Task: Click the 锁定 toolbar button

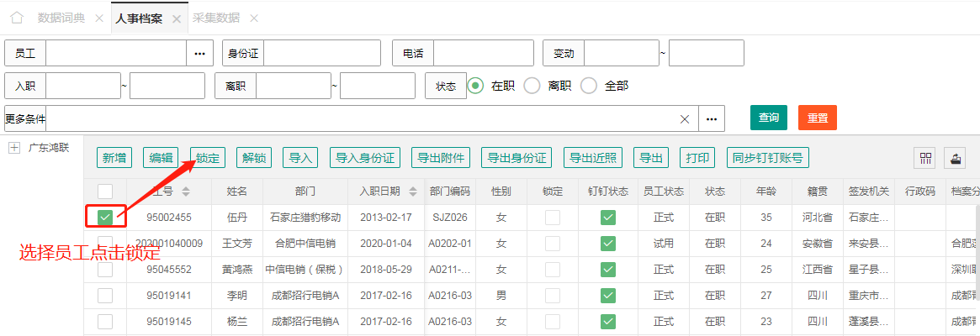Action: click(208, 158)
